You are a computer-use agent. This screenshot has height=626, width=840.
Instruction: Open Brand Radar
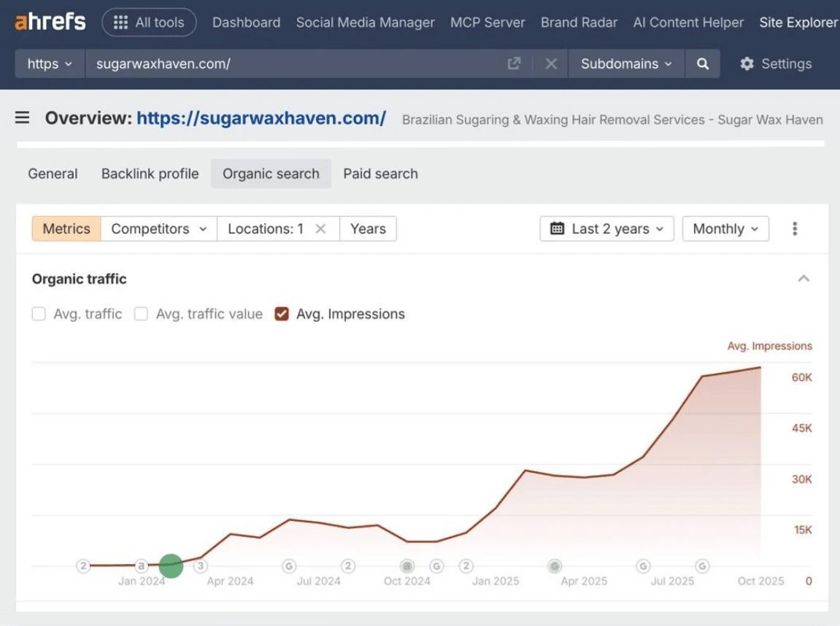pos(579,23)
